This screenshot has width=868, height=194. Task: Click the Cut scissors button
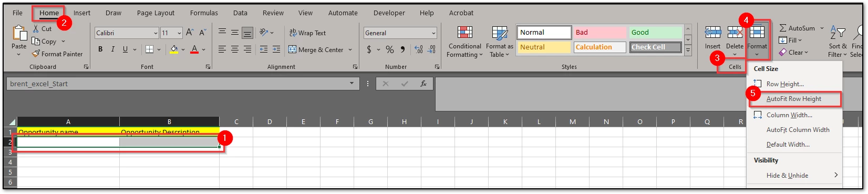[x=42, y=29]
